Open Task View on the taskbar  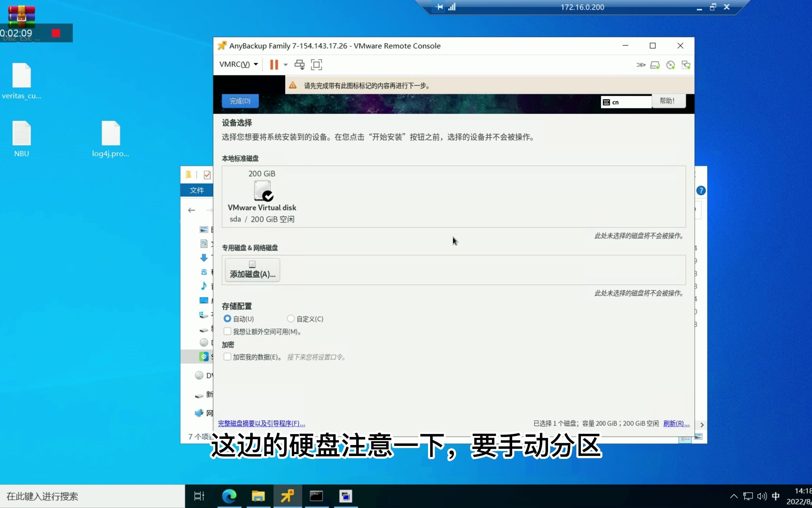tap(199, 496)
